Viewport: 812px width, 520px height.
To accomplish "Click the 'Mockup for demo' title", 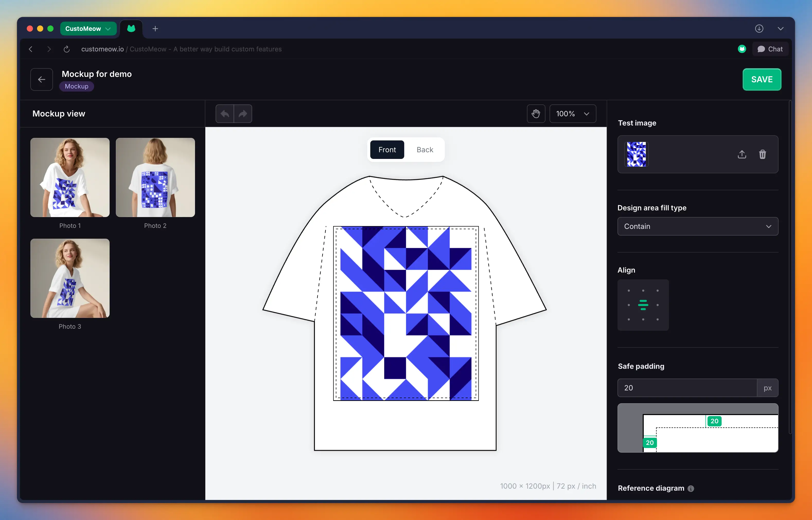I will [96, 74].
